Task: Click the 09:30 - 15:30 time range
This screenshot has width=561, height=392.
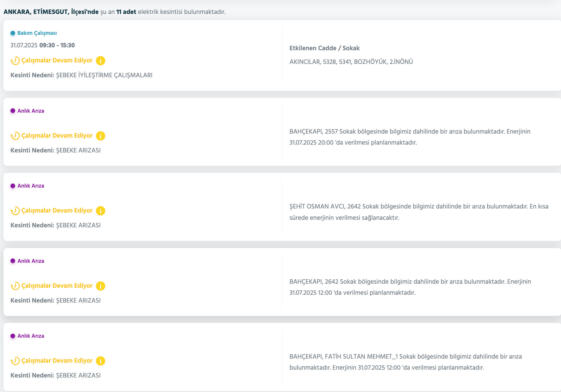Action: pyautogui.click(x=57, y=45)
